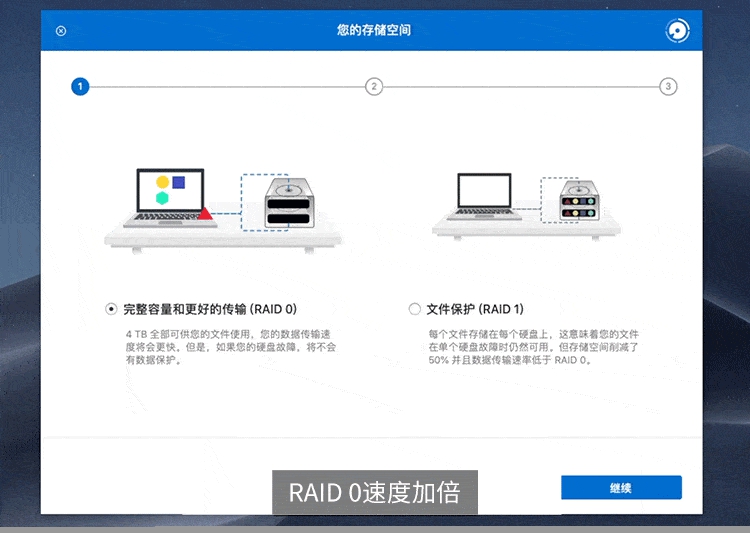The width and height of the screenshot is (750, 533).
Task: Click the round app logo in the title bar
Action: click(x=678, y=31)
